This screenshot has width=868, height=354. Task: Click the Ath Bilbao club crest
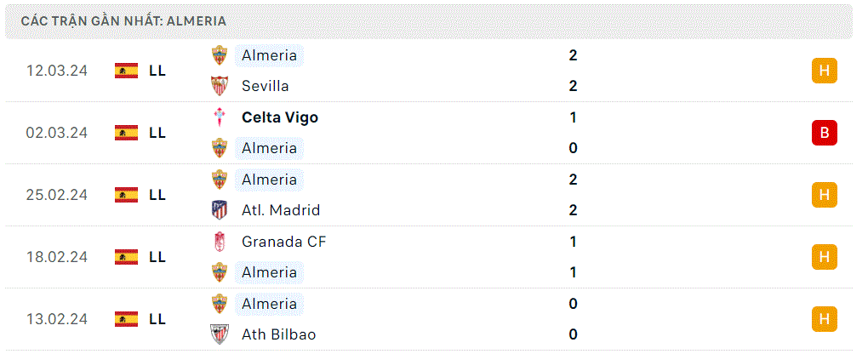(220, 334)
